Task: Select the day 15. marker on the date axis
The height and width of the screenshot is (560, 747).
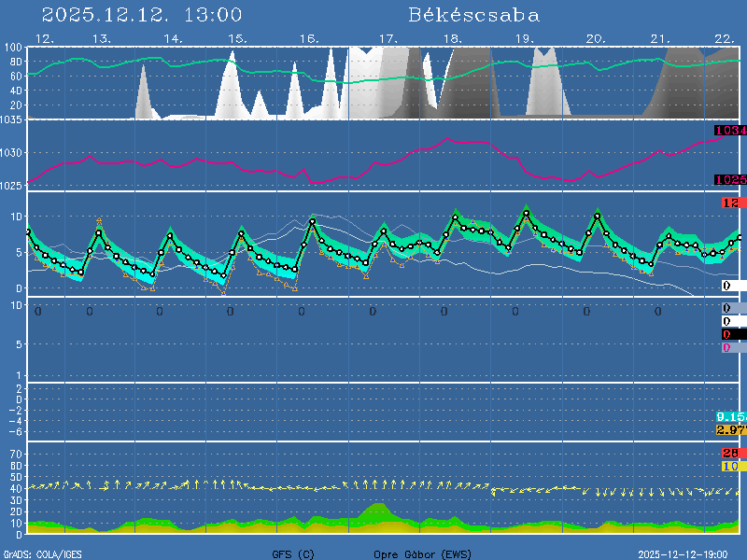Action: [237, 38]
